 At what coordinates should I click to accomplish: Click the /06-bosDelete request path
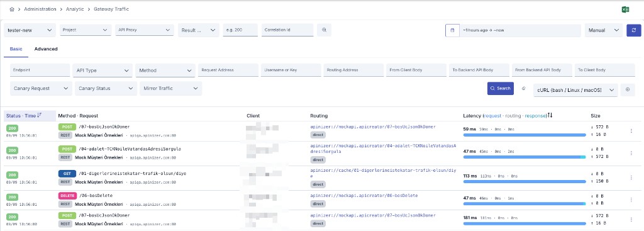click(x=96, y=196)
